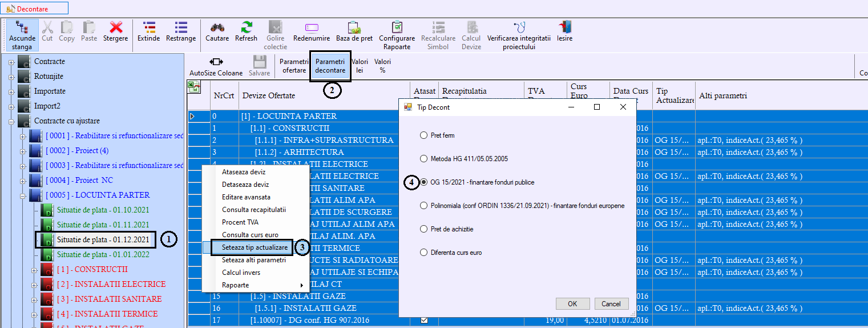Select the Pret ferm radio option
The height and width of the screenshot is (328, 868).
tap(423, 135)
